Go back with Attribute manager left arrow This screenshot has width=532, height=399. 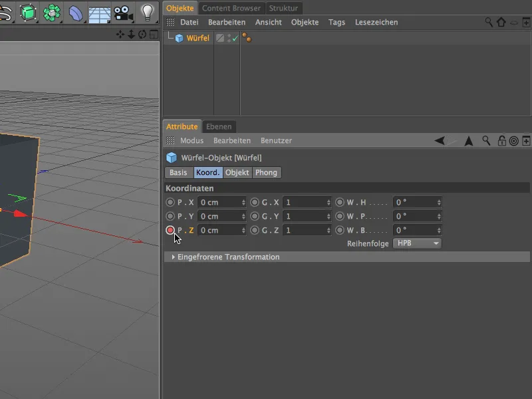click(440, 140)
